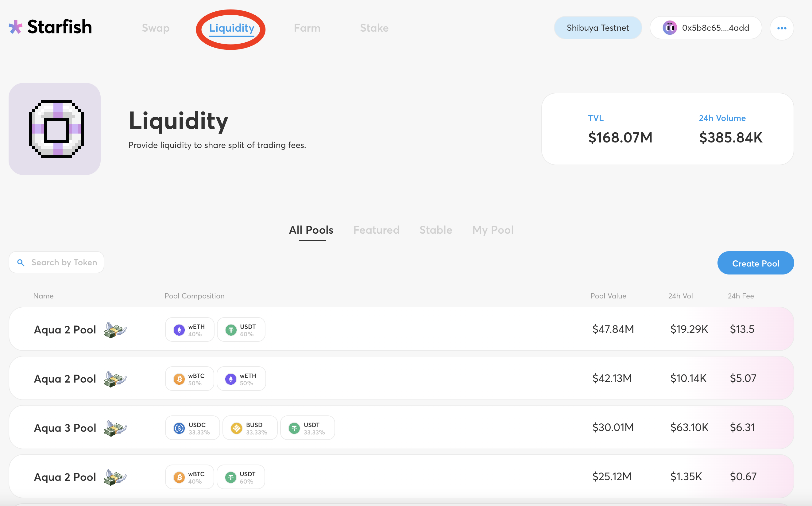Image resolution: width=812 pixels, height=506 pixels.
Task: Click the Starfish logo icon
Action: click(x=15, y=27)
